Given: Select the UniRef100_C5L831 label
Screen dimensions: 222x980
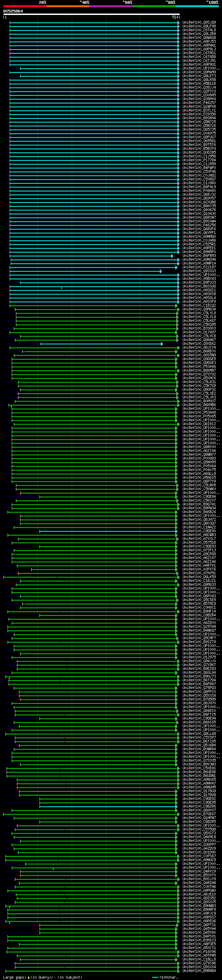Looking at the screenshot, I should point(199,382).
